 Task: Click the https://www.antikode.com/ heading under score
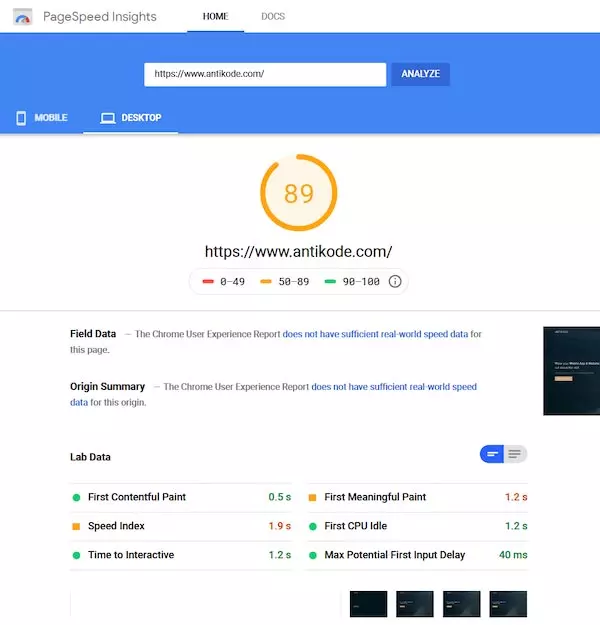299,252
